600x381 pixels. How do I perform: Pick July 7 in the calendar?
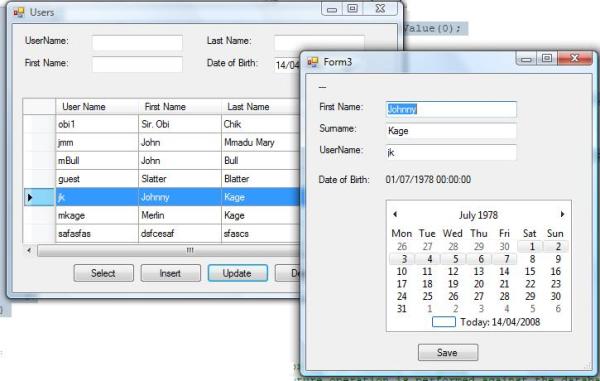click(505, 259)
